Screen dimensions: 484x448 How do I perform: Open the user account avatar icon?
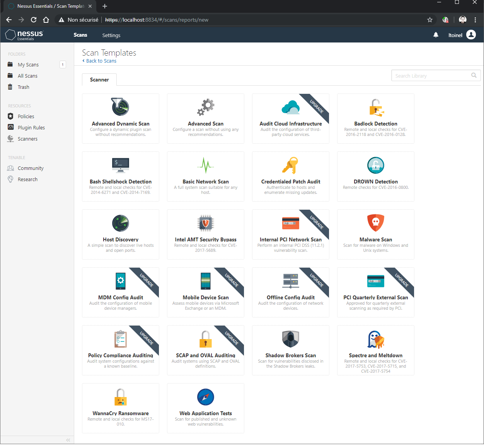471,35
